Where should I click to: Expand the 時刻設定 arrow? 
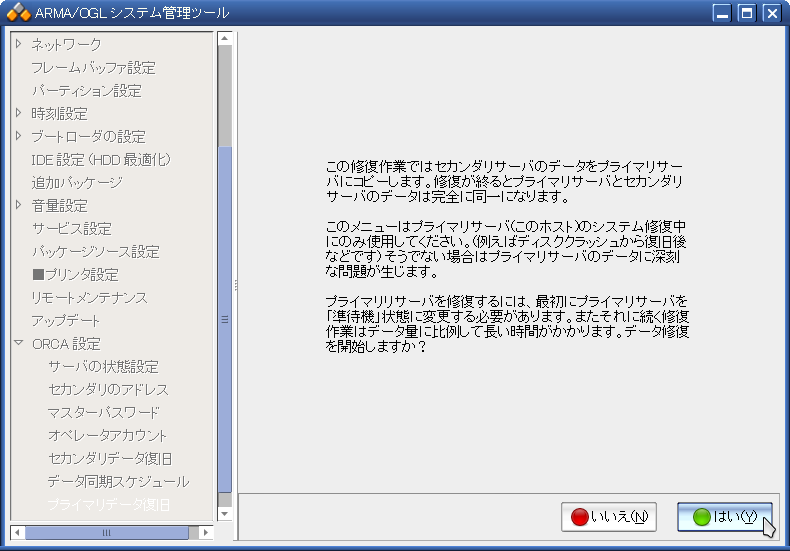point(18,113)
